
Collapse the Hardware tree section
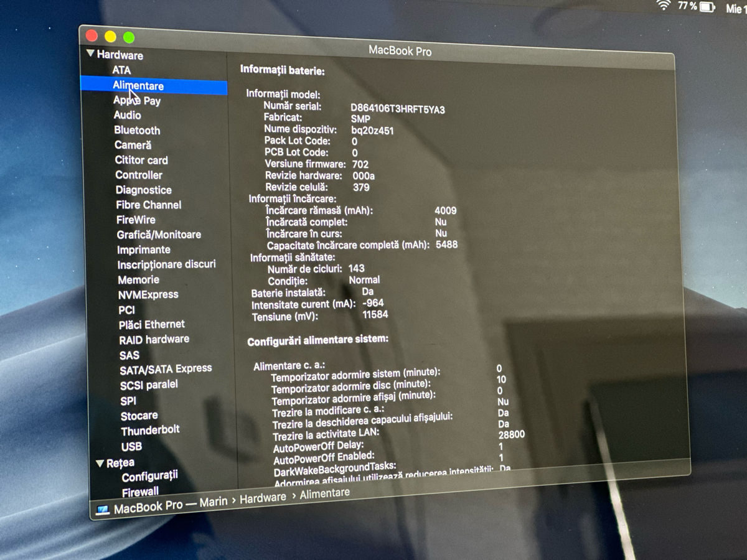[x=91, y=54]
